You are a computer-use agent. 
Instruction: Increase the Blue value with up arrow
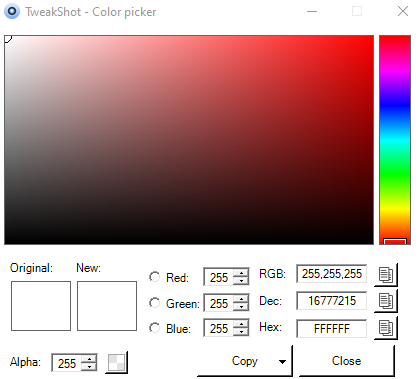[x=241, y=324]
